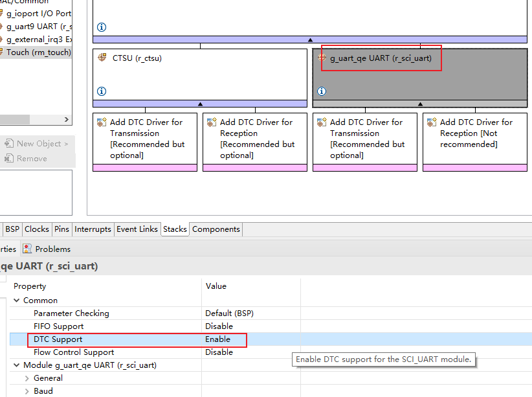Open the Interrupts tab

click(x=93, y=229)
